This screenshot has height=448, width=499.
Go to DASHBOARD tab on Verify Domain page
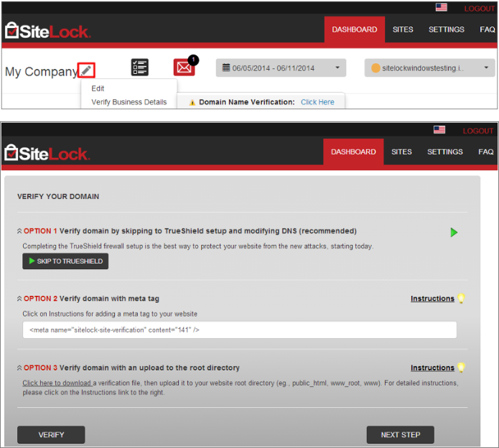(353, 151)
